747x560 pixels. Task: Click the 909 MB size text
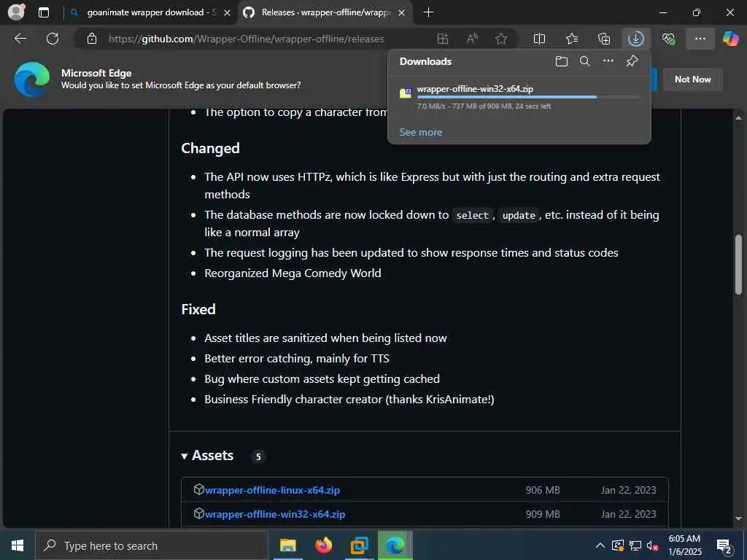[x=543, y=514]
